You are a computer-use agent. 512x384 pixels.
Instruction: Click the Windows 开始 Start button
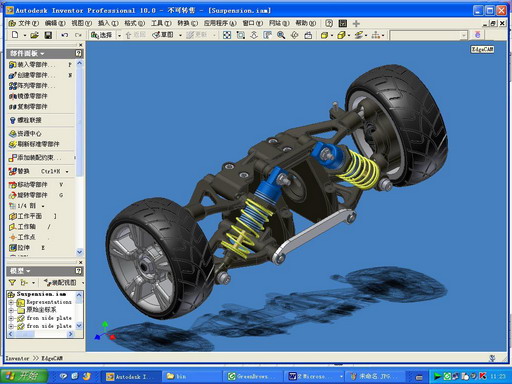24,376
